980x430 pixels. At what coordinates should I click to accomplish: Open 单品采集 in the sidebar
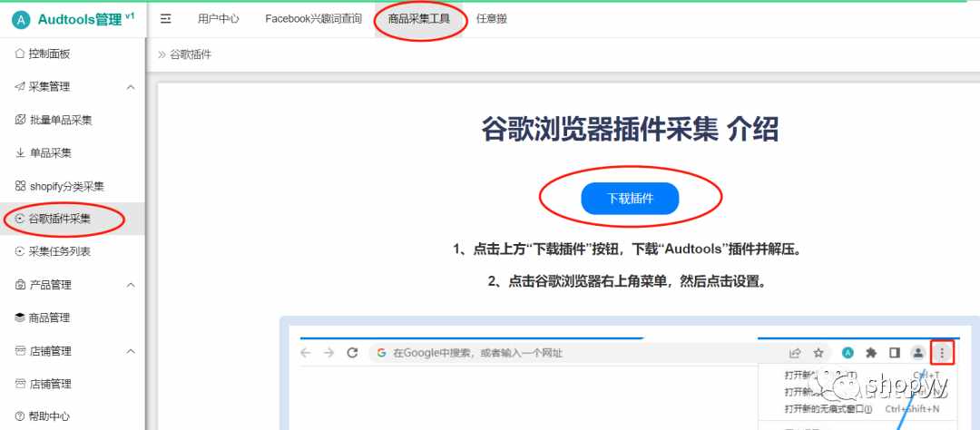[51, 153]
